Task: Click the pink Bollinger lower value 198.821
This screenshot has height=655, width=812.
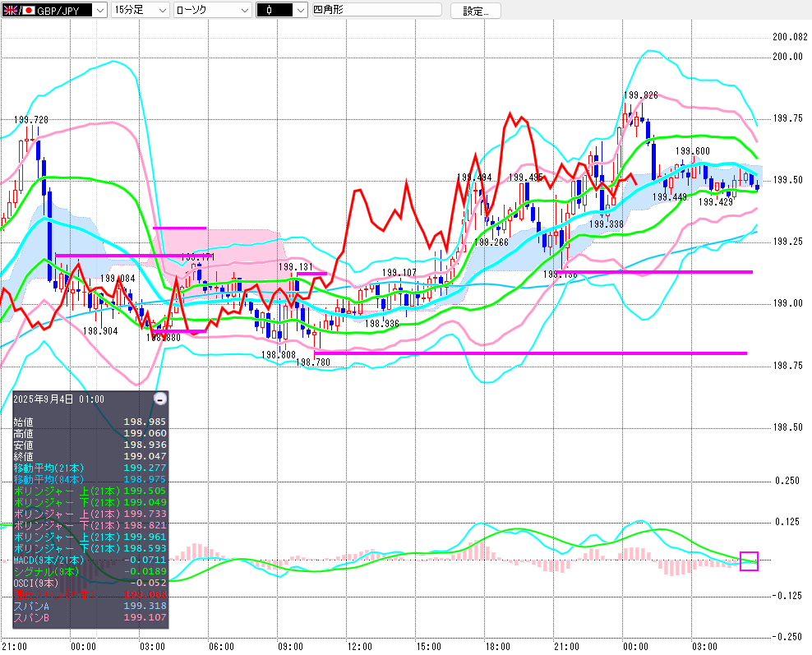Action: [145, 525]
